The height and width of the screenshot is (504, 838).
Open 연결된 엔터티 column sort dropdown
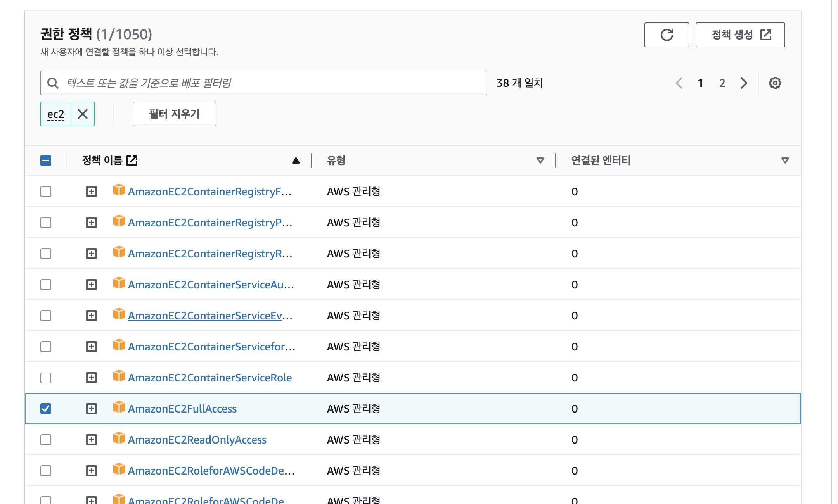point(785,161)
